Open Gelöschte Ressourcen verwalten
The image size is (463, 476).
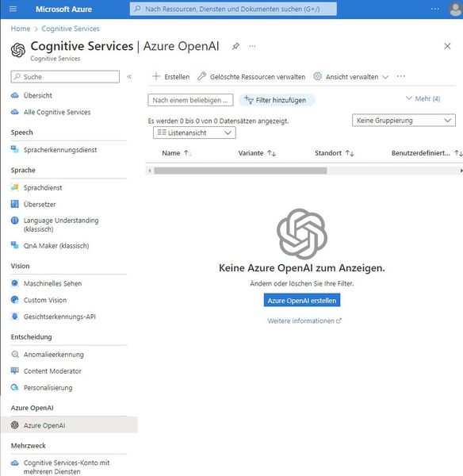251,76
